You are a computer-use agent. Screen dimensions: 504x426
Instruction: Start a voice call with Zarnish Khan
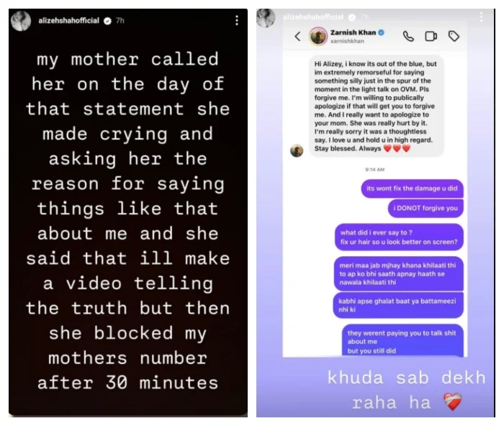point(408,36)
